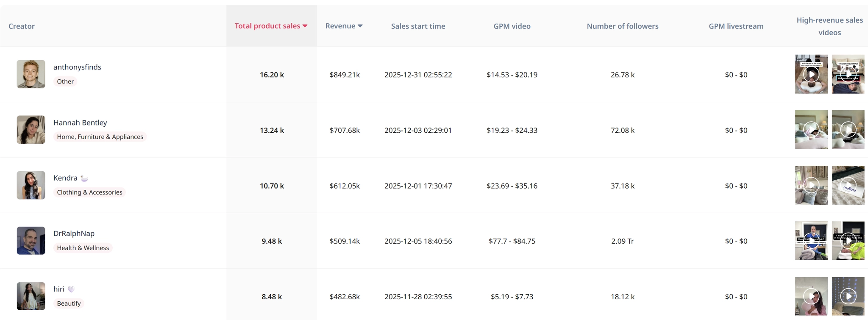Play DrRalphNap second sales video

848,241
